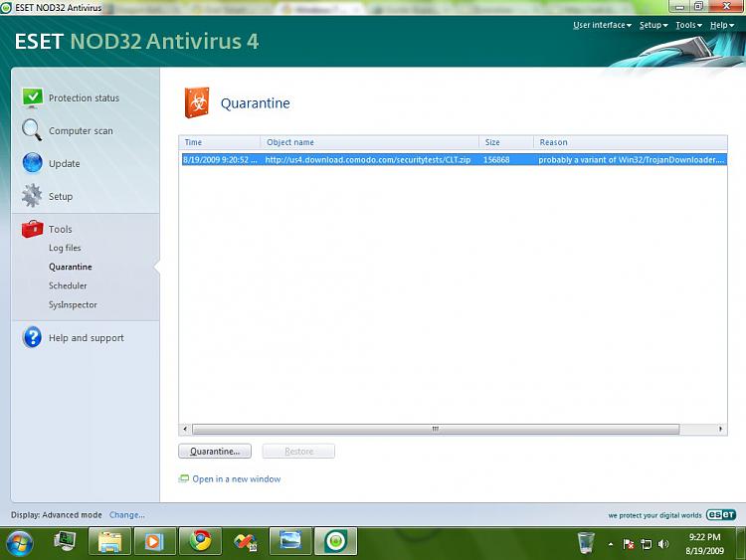Click the colorful tools taskbar icon
The height and width of the screenshot is (560, 746).
(246, 541)
